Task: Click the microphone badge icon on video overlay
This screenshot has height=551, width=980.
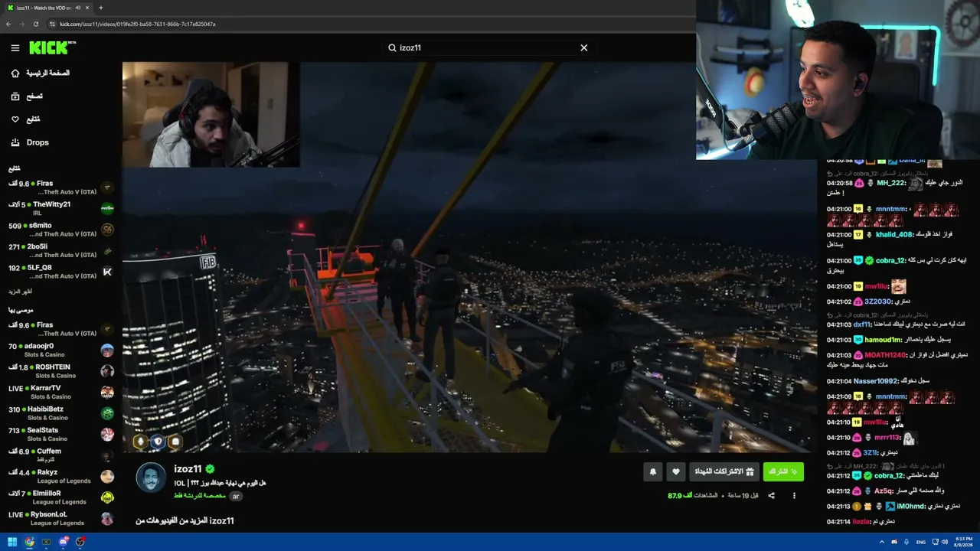Action: (139, 441)
